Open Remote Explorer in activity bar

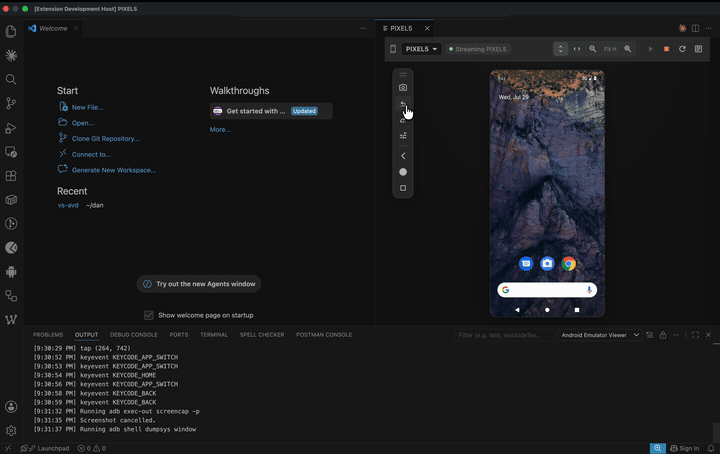pos(11,151)
